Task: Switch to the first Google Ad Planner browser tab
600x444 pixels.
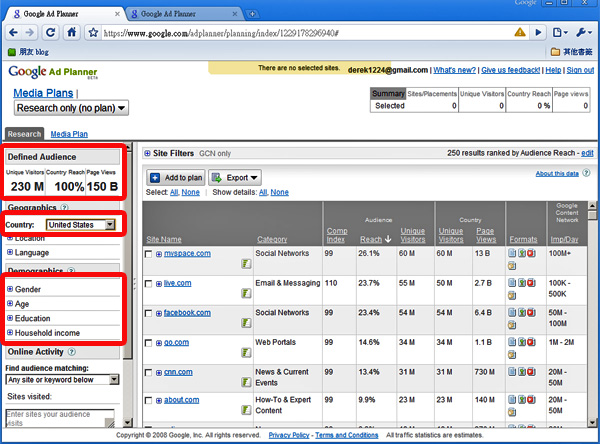Action: coord(63,14)
